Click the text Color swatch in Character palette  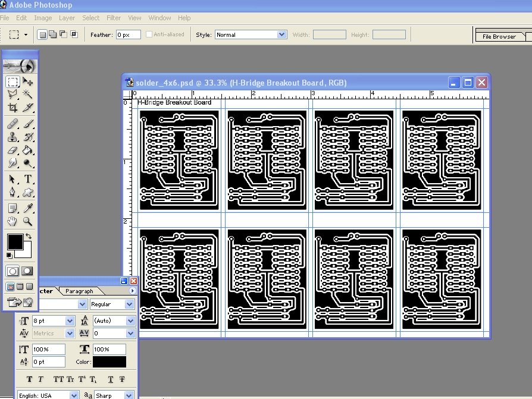109,362
